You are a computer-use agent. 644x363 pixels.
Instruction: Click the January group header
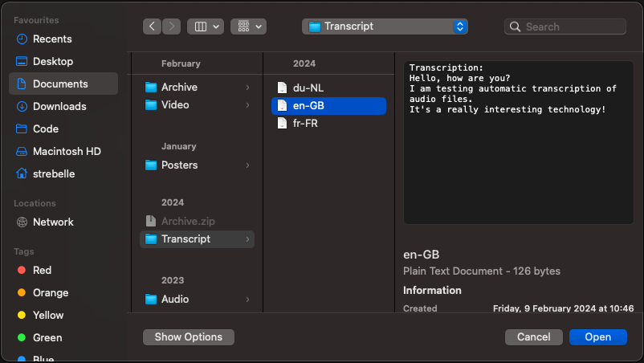[x=178, y=147]
